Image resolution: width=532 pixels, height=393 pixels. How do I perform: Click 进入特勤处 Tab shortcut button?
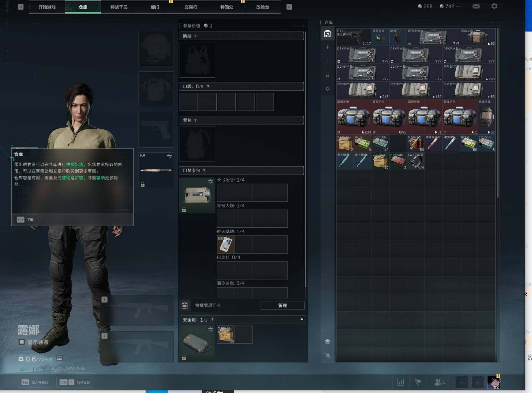tap(35, 382)
